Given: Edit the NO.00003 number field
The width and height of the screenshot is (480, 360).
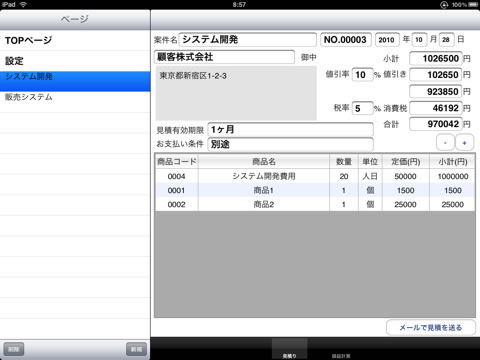Looking at the screenshot, I should (x=346, y=40).
